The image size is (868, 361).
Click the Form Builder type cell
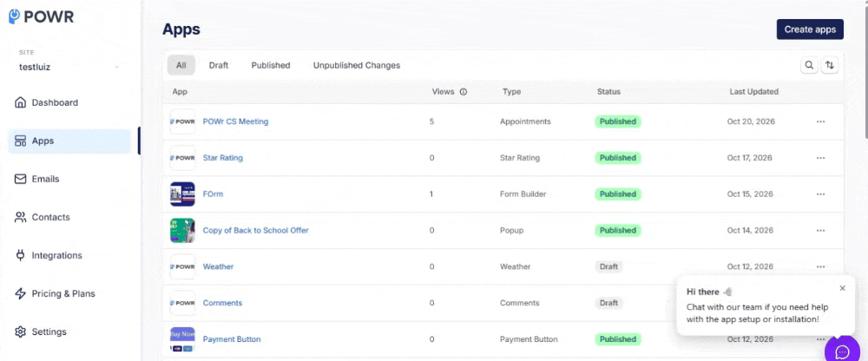pos(523,194)
